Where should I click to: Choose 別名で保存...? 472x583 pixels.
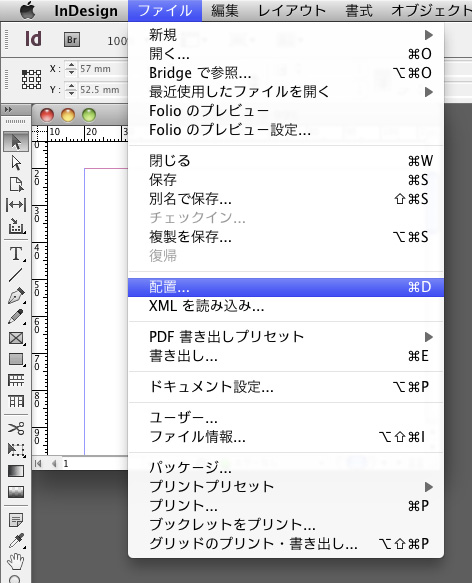tap(286, 199)
